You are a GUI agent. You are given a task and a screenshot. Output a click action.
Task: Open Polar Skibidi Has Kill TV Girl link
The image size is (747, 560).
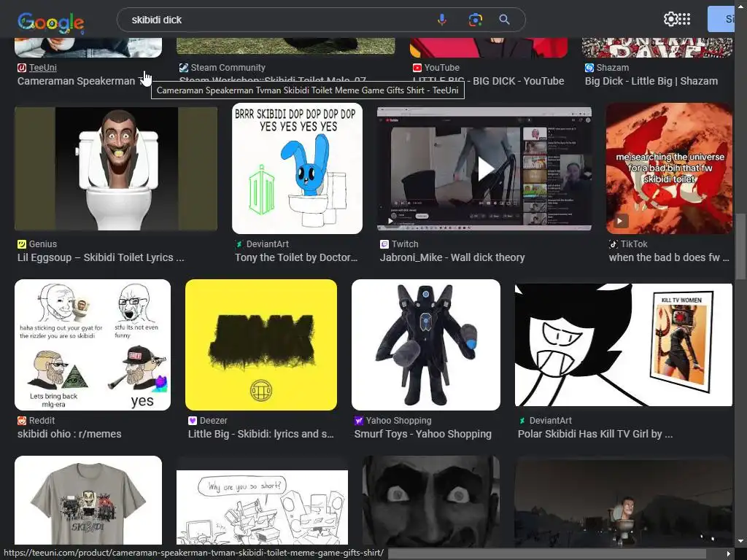pyautogui.click(x=595, y=434)
